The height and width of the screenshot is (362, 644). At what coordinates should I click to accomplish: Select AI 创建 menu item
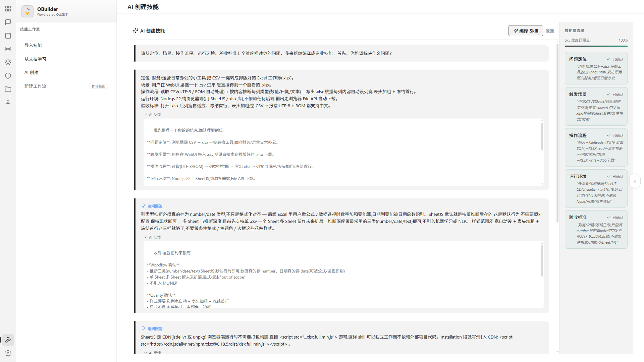(x=66, y=72)
